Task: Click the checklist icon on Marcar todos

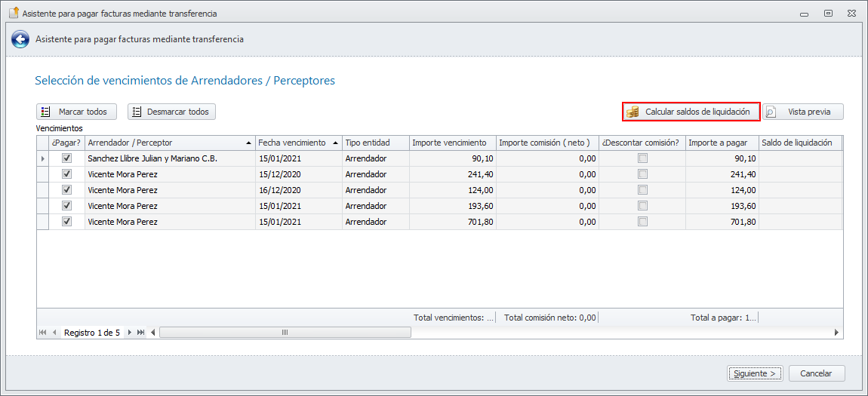Action: (x=46, y=112)
